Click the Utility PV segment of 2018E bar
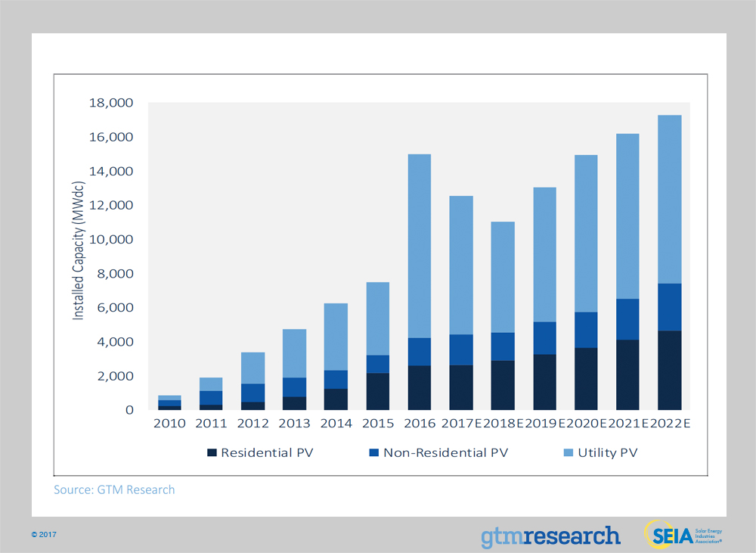756x553 pixels. coord(497,277)
